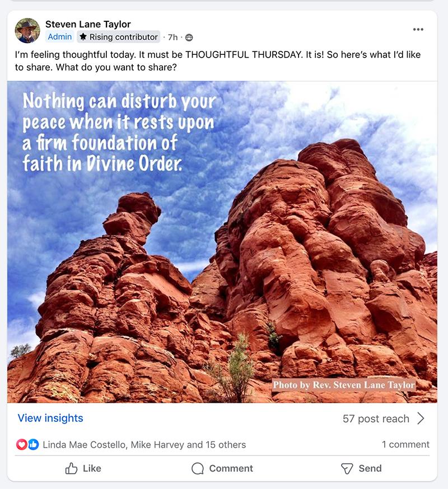Screen dimensions: 448x489
Task: Click the Comment button label
Action: [x=231, y=468]
